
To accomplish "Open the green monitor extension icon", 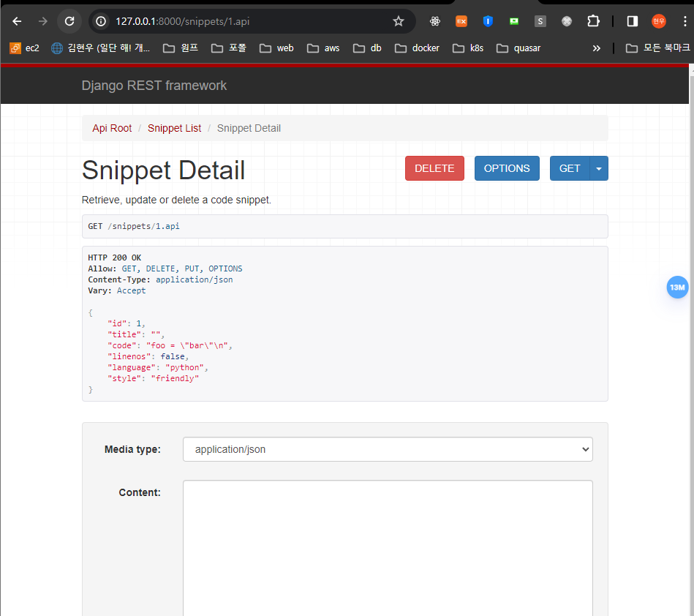I will pos(514,21).
